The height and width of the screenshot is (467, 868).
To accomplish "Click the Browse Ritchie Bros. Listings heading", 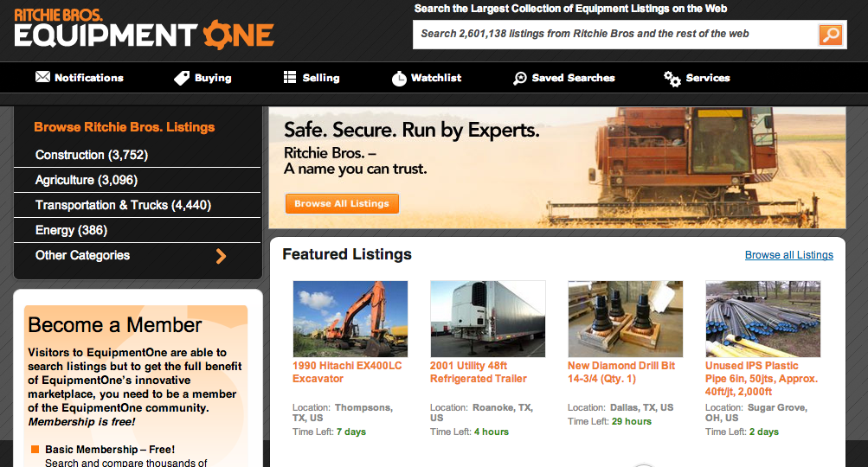I will pos(125,127).
